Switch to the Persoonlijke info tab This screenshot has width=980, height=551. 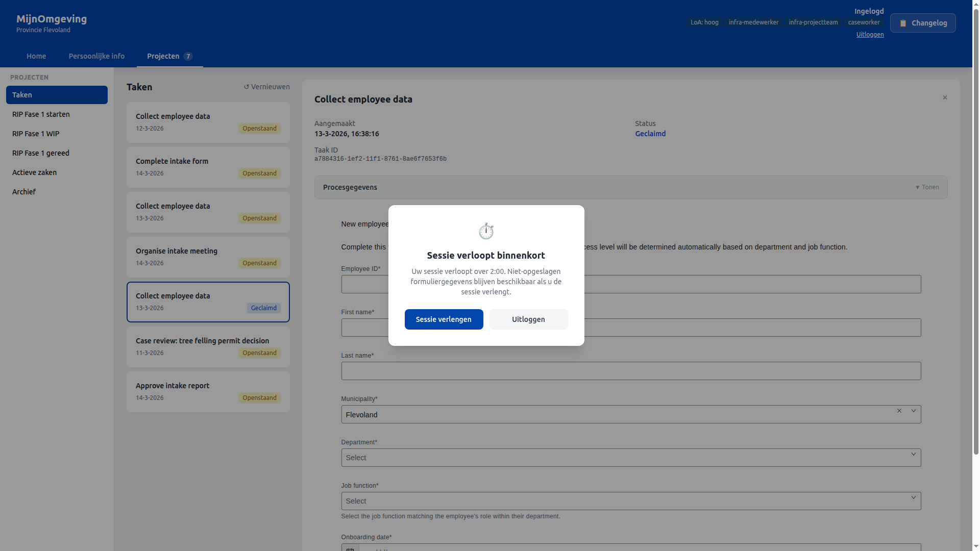pyautogui.click(x=96, y=56)
